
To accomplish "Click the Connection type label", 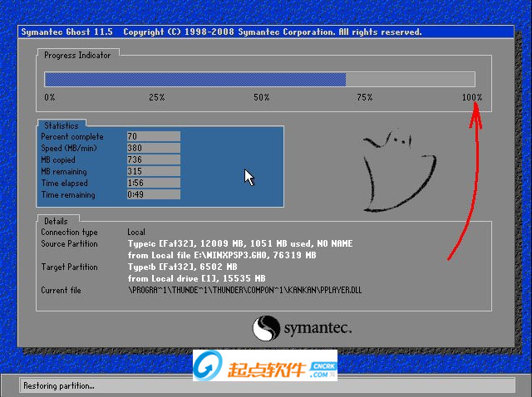I will (69, 233).
